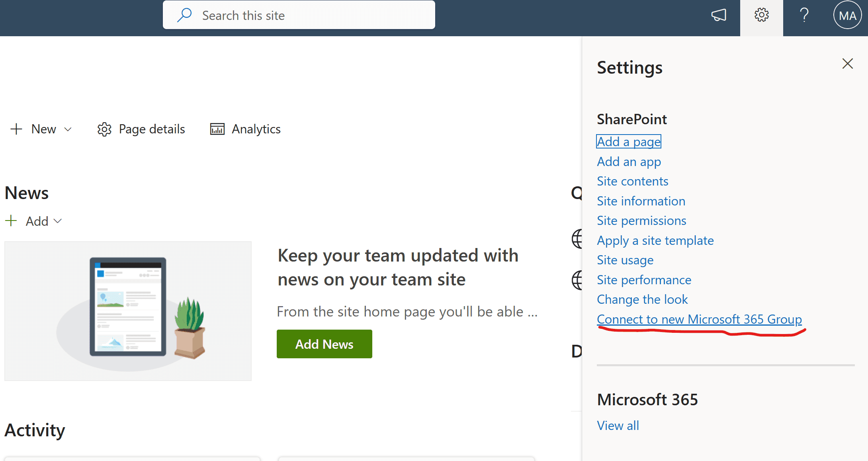Collapse the New menu chevron
Viewport: 868px width, 461px height.
pyautogui.click(x=68, y=129)
